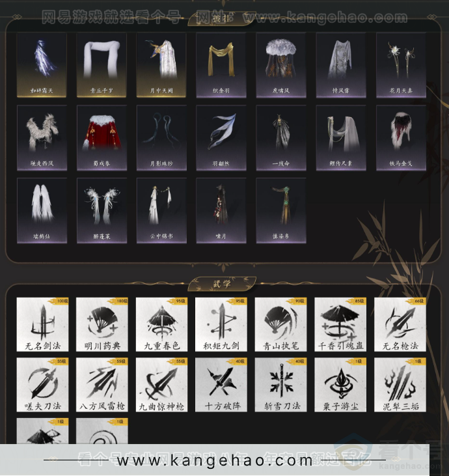
Task: Select the 青山执笔 fan skill icon
Action: click(281, 324)
